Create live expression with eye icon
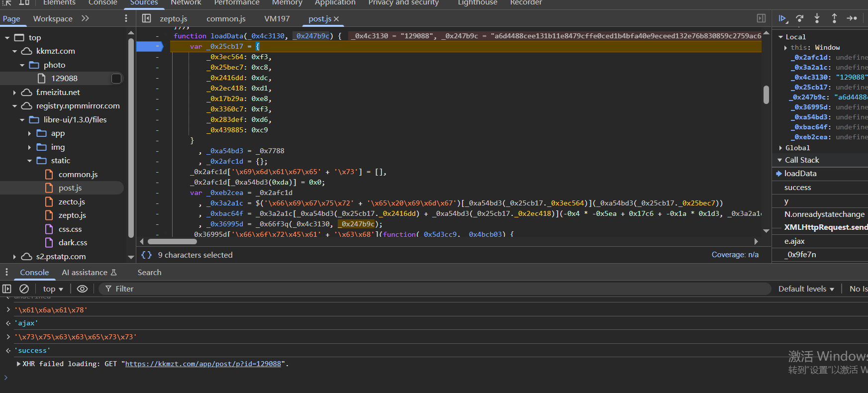868x393 pixels. (x=83, y=289)
